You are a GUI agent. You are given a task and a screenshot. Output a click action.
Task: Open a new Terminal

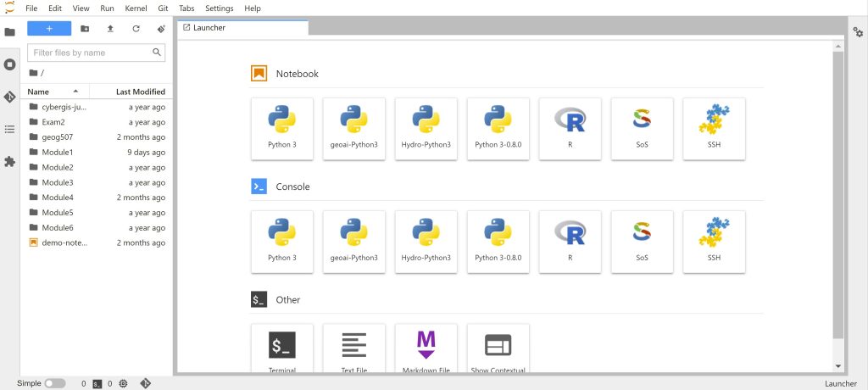point(281,348)
